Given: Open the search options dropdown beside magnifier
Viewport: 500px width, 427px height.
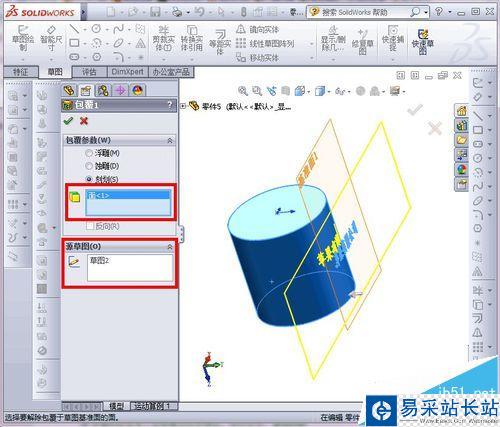Looking at the screenshot, I should coord(426,13).
